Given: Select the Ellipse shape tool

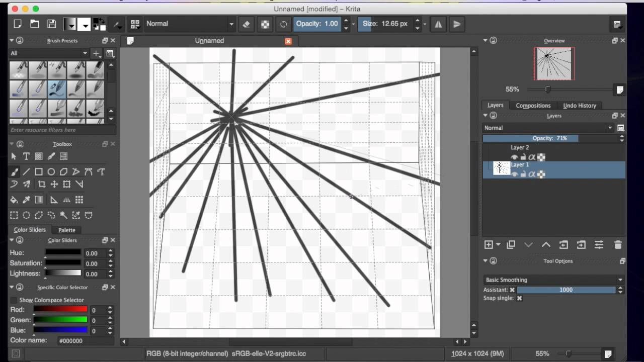Looking at the screenshot, I should coord(51,171).
